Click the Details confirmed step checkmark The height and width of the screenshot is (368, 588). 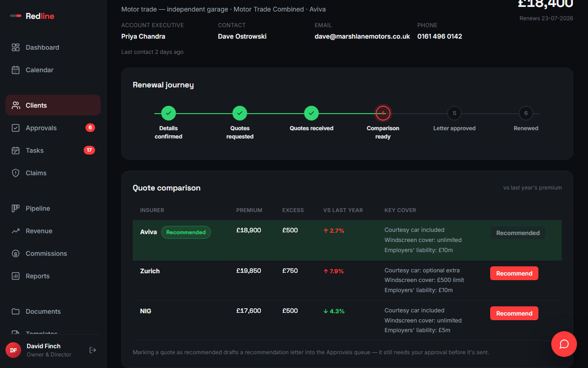coord(169,113)
